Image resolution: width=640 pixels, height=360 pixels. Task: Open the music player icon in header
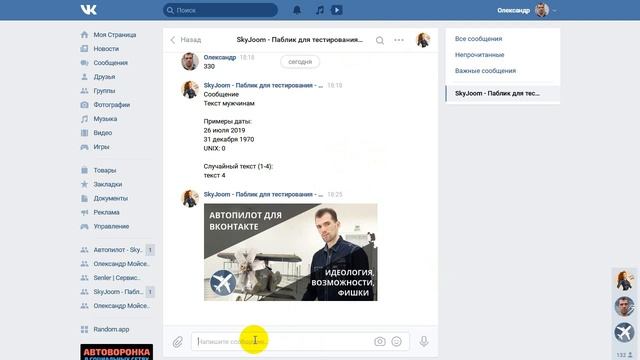click(x=320, y=10)
